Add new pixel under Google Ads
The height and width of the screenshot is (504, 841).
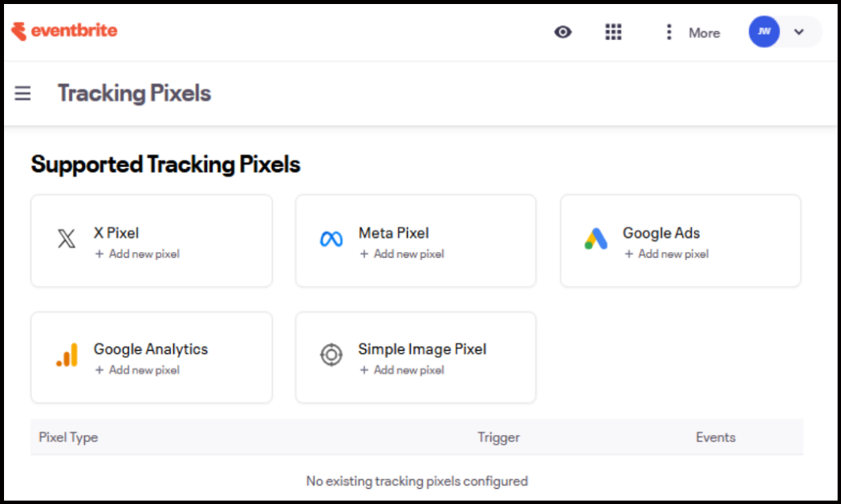tap(667, 254)
